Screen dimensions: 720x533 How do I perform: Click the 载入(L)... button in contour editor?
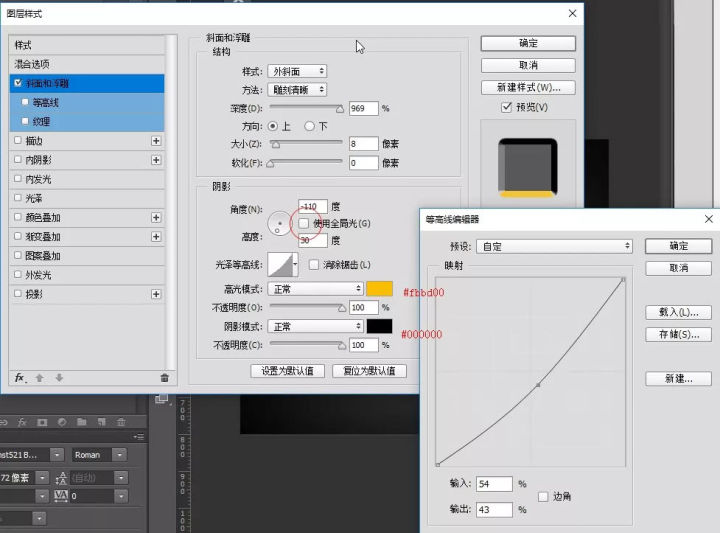coord(677,313)
